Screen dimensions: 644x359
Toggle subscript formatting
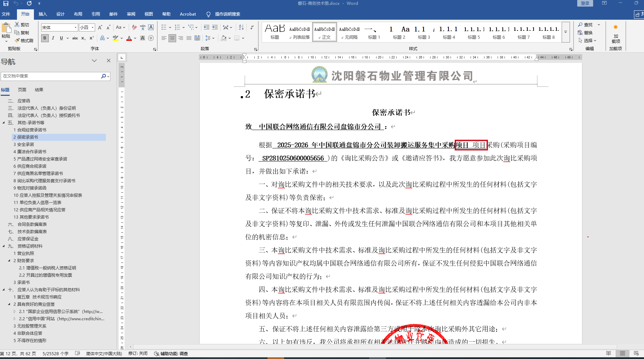(x=83, y=38)
